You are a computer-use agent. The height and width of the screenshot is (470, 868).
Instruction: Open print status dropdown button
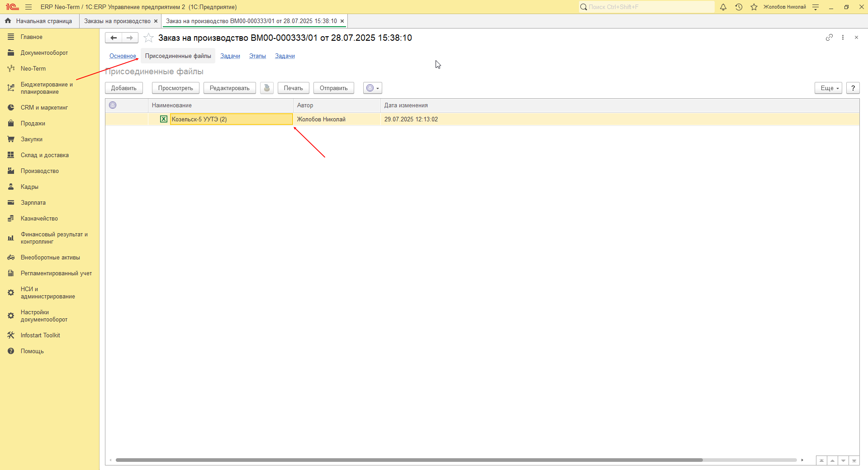coord(373,88)
